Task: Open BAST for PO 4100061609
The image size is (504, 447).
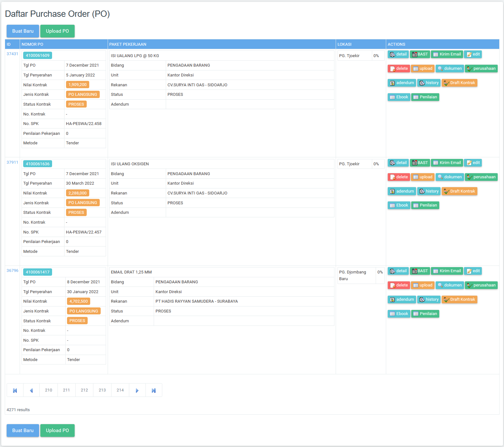Action: pos(420,54)
